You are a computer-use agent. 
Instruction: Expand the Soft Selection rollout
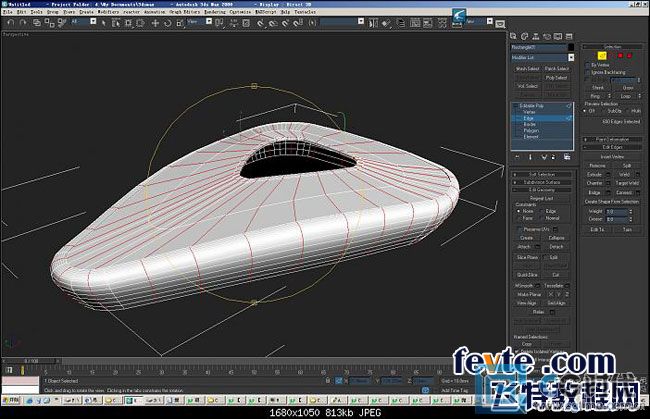(x=542, y=174)
